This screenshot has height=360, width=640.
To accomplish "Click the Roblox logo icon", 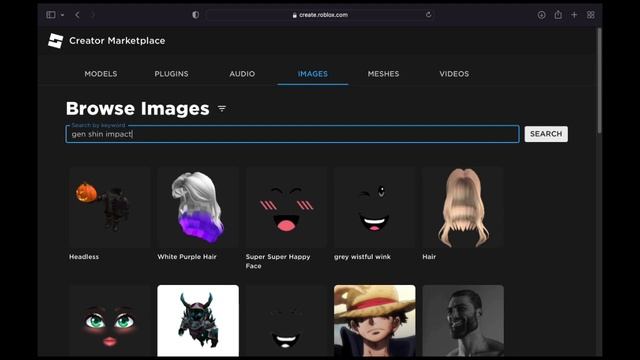I will tap(56, 41).
